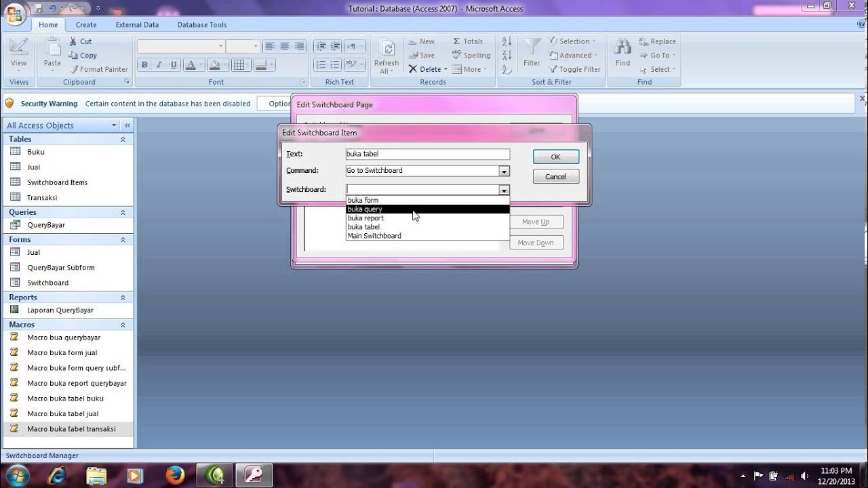The image size is (868, 488).
Task: Open the Database Tools tab
Action: pos(202,24)
